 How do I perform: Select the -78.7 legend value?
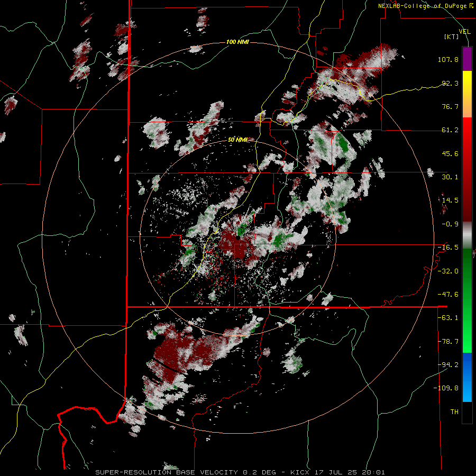[x=448, y=342]
